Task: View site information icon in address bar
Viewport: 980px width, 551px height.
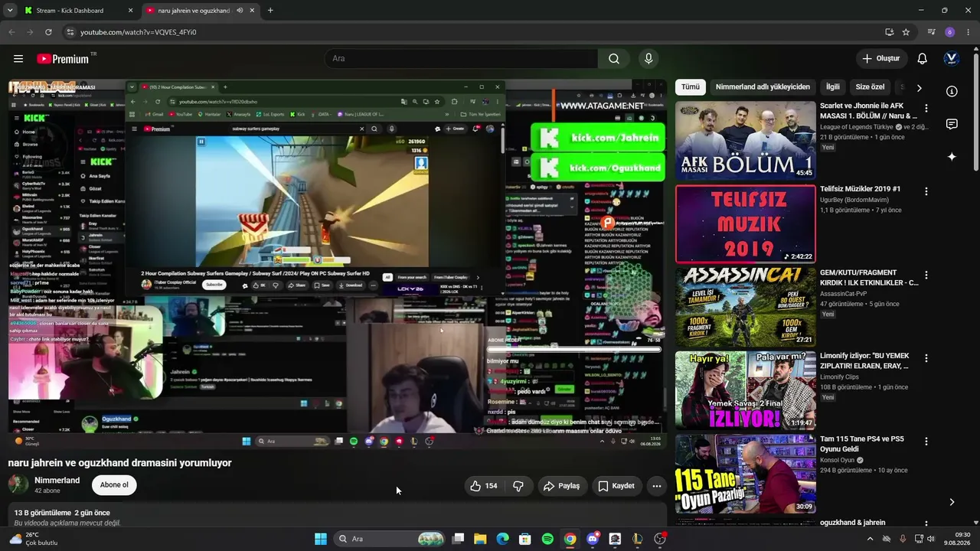Action: pos(70,32)
